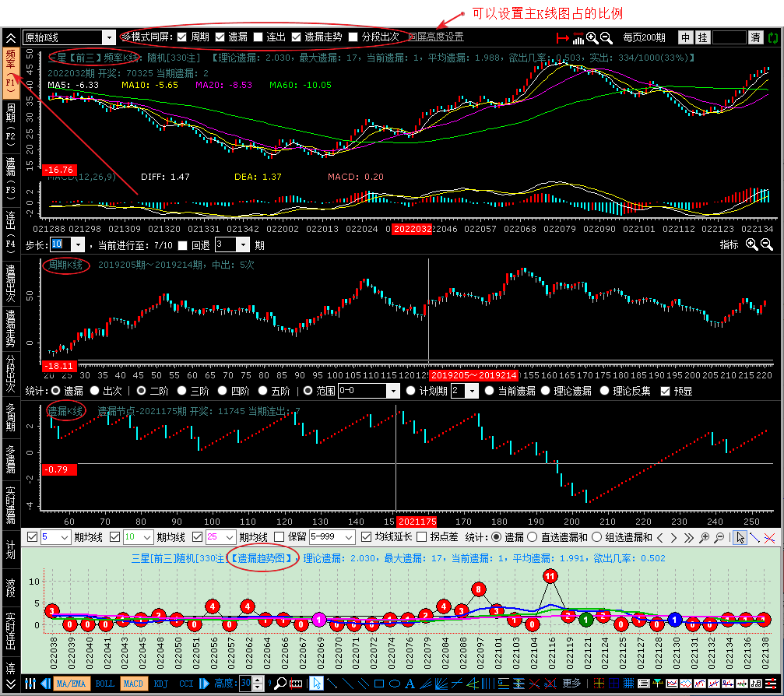Click the blue next-indicator triangle icon
This screenshot has width=784, height=696.
tap(204, 684)
